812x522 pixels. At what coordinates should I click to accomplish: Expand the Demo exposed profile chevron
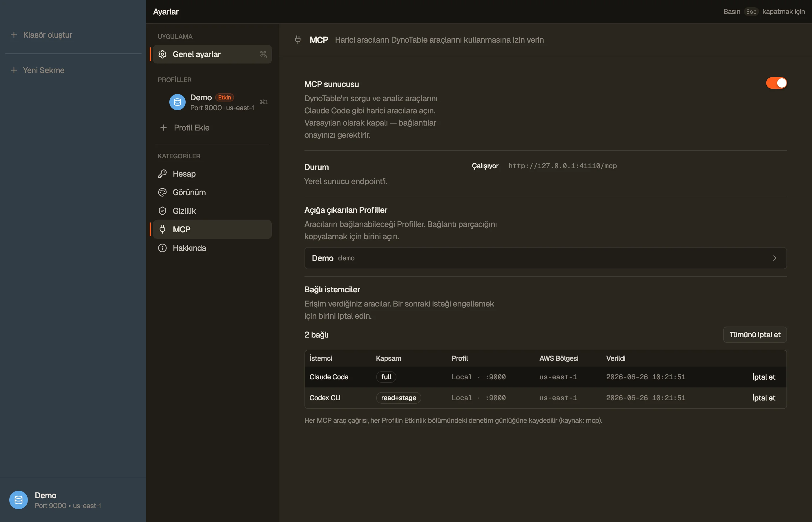[x=774, y=258]
